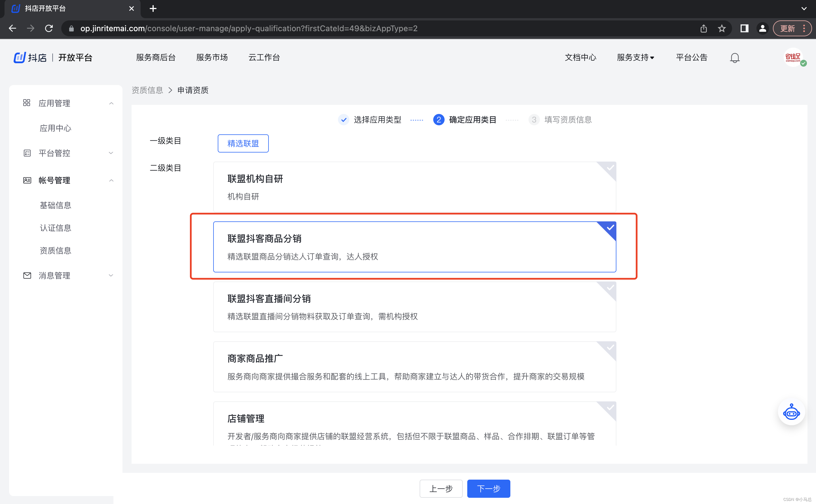Click the 精选联盟 first-level category tag
The width and height of the screenshot is (816, 504).
pos(243,143)
